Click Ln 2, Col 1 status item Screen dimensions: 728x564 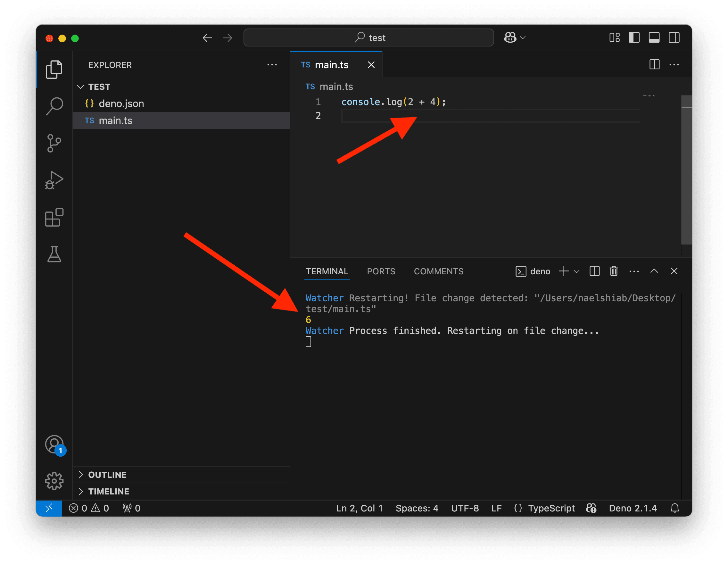[359, 508]
